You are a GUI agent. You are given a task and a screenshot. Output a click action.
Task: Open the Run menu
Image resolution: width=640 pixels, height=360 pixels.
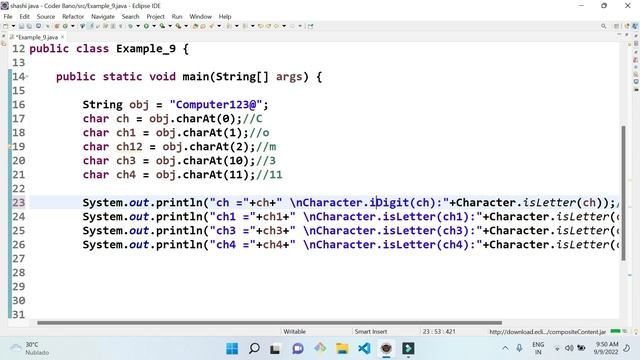177,16
